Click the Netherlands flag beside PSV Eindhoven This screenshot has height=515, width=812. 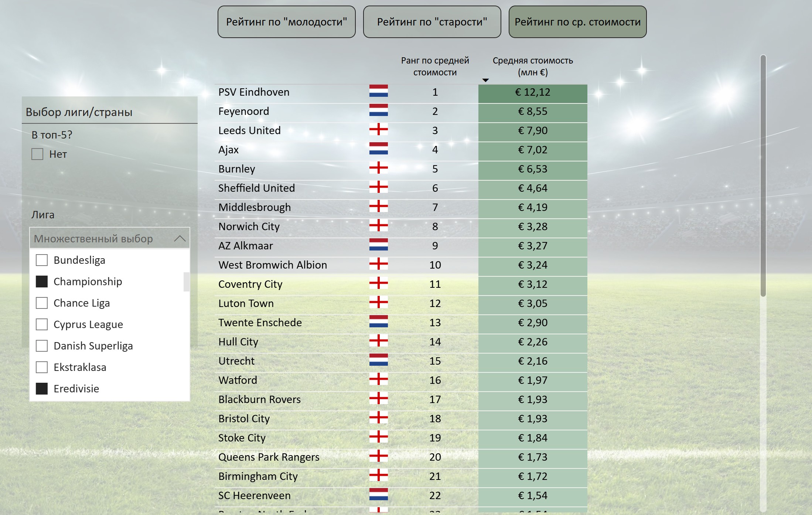[x=378, y=91]
